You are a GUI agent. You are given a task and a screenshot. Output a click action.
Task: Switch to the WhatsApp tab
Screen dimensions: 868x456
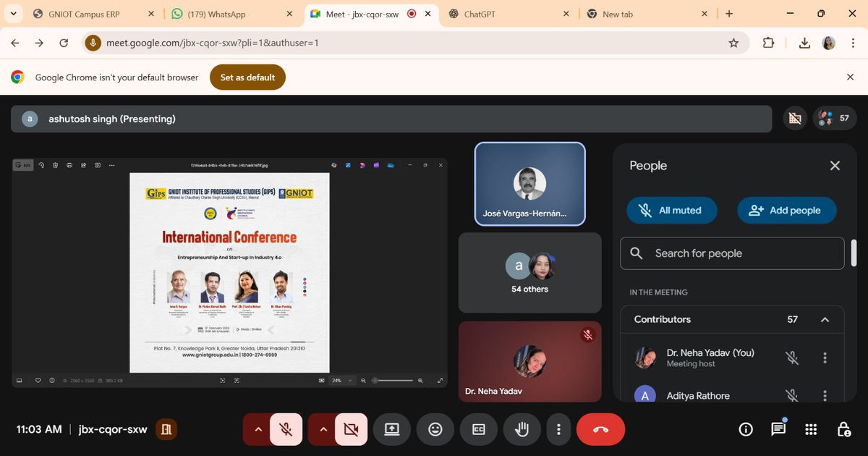(231, 14)
